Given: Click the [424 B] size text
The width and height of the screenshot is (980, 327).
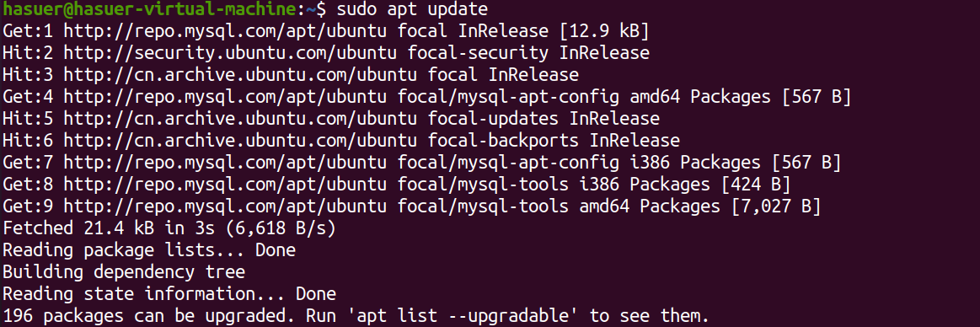Looking at the screenshot, I should pyautogui.click(x=756, y=185).
